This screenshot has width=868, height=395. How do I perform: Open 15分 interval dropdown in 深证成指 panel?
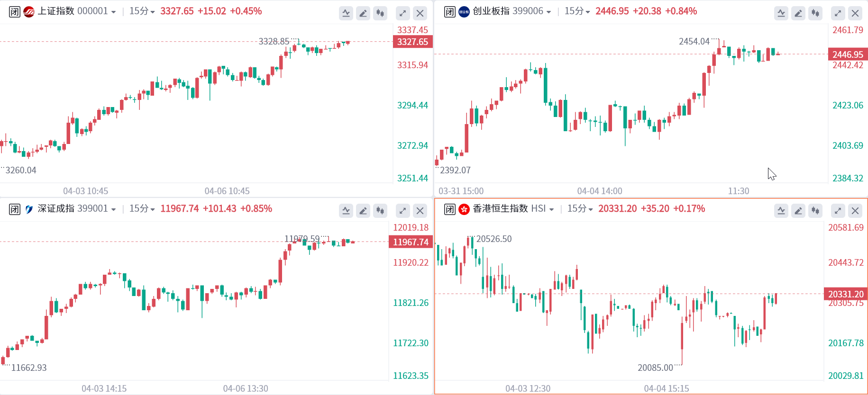tap(142, 209)
